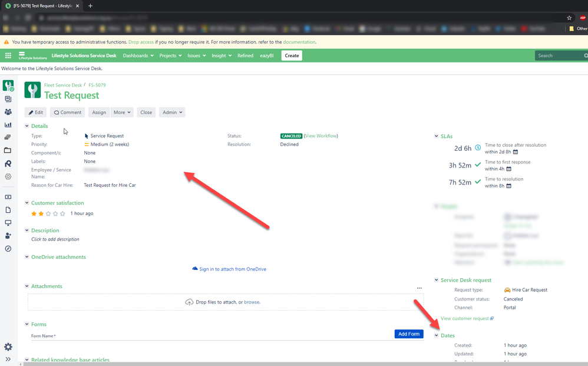Open the View Workflow link

(321, 136)
